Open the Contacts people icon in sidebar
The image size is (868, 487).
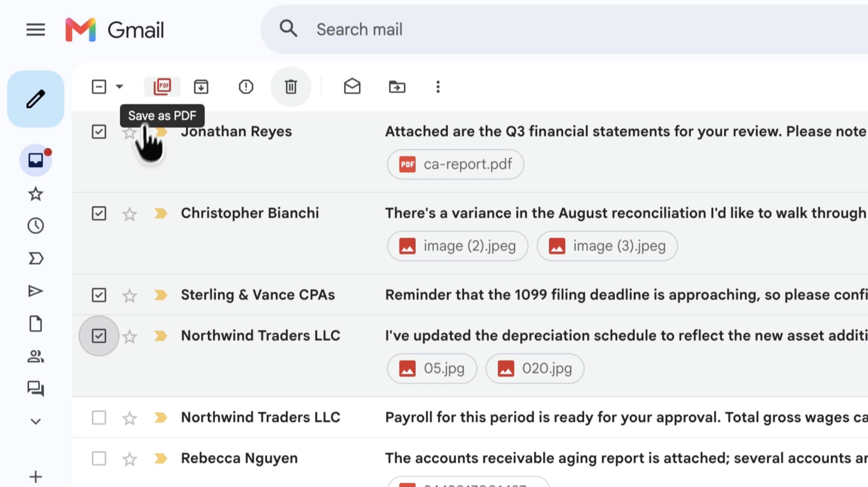point(36,356)
